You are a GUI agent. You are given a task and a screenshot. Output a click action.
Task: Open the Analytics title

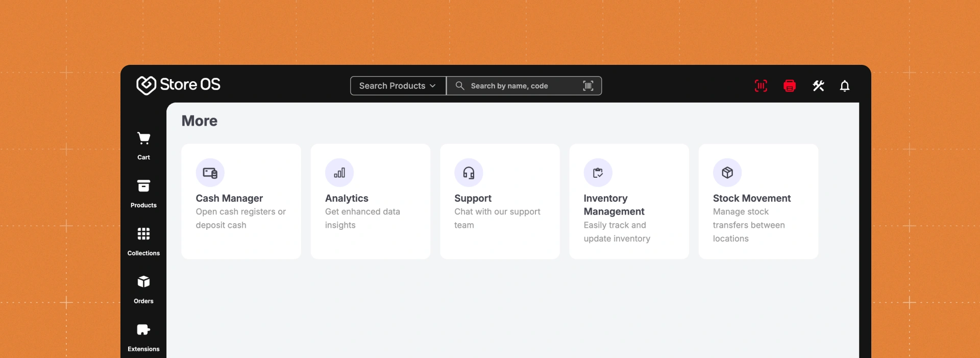point(347,198)
